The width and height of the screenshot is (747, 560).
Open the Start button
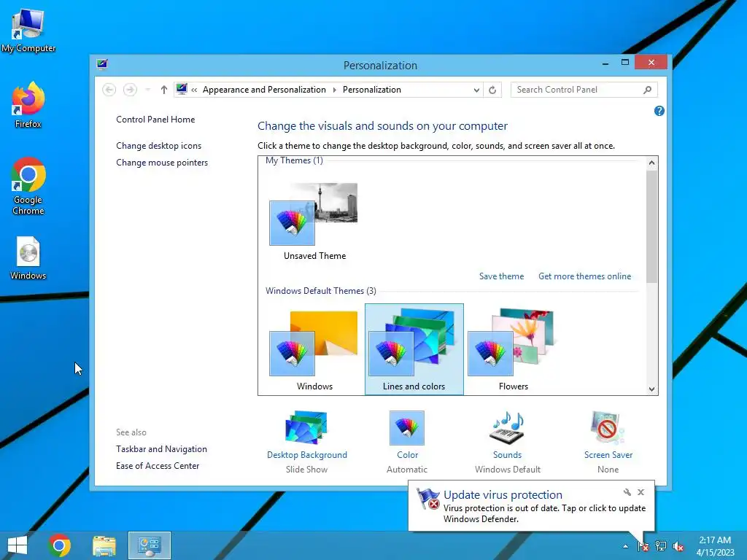18,545
